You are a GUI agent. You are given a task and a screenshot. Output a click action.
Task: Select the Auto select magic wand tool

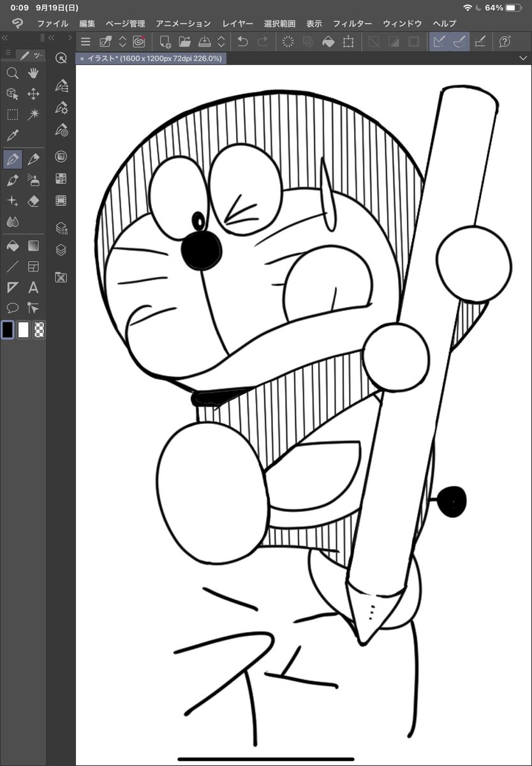tap(34, 115)
